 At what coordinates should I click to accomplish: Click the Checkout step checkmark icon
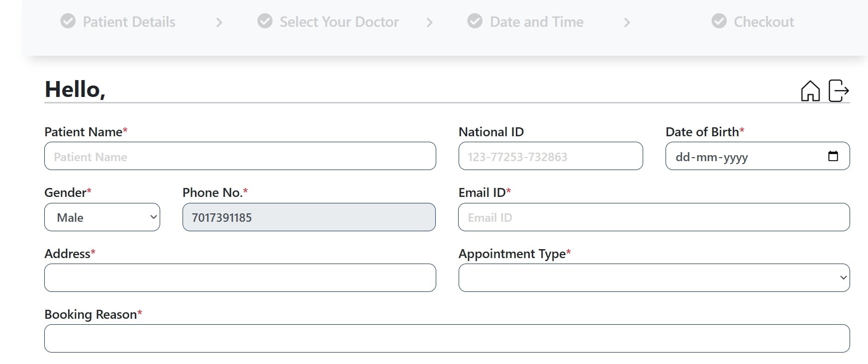coord(719,21)
